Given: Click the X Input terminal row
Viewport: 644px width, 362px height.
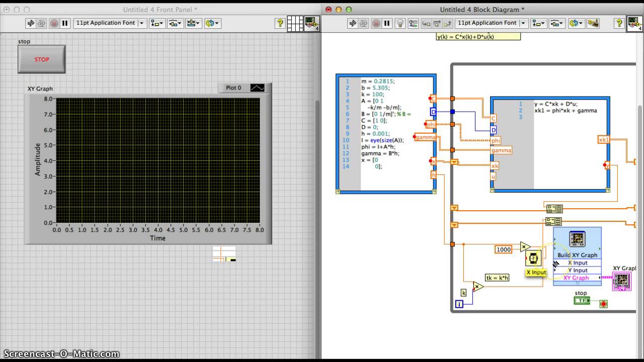Looking at the screenshot, I should pos(578,263).
